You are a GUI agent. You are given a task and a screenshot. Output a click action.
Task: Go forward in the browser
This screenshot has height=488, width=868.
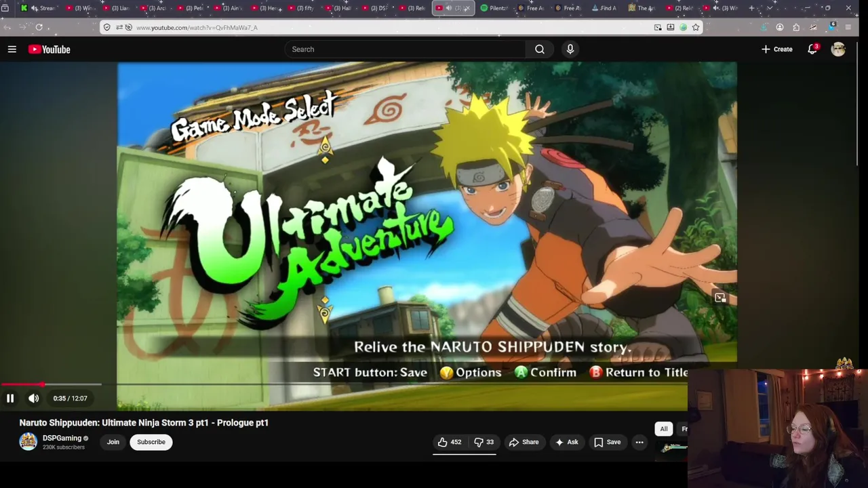click(22, 27)
